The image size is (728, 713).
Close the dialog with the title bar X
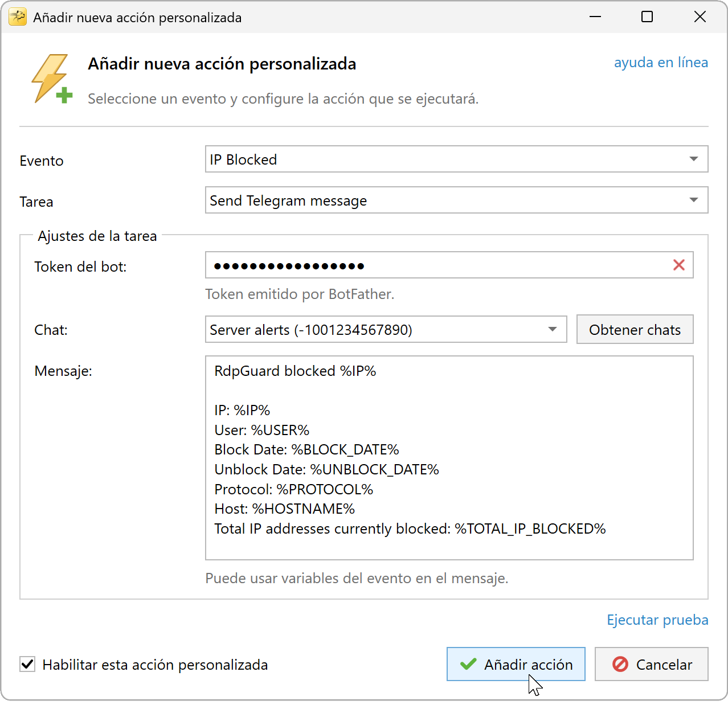[700, 17]
